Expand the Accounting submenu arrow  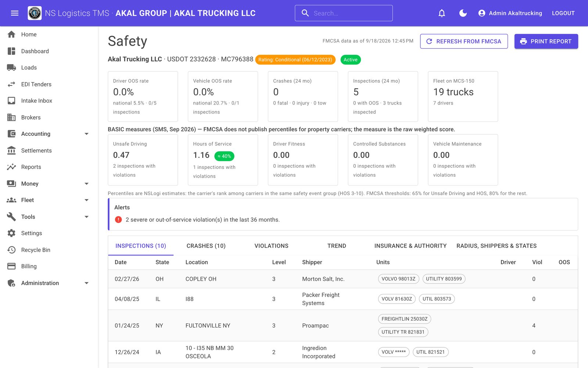point(87,134)
